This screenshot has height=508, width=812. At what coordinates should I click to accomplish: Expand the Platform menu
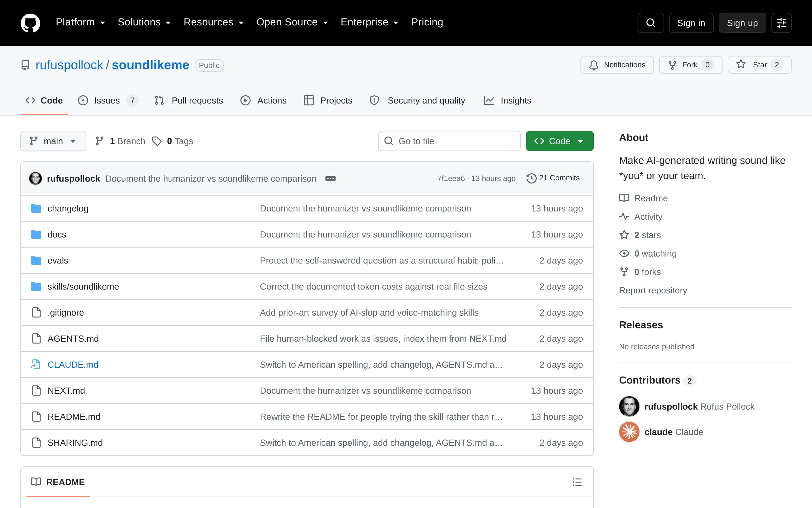click(x=81, y=22)
